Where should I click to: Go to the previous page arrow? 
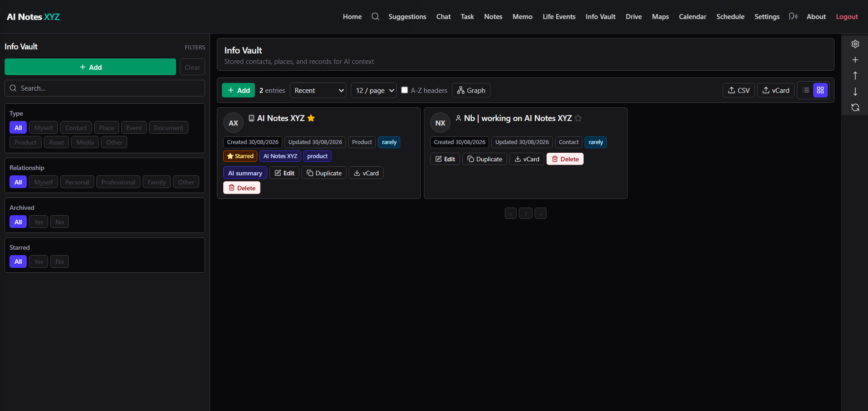[x=511, y=213]
